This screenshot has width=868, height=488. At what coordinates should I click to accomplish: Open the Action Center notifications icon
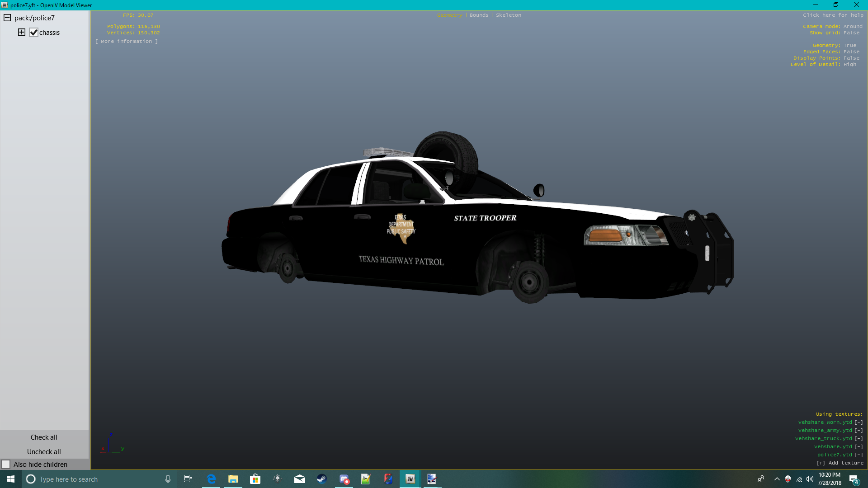854,479
